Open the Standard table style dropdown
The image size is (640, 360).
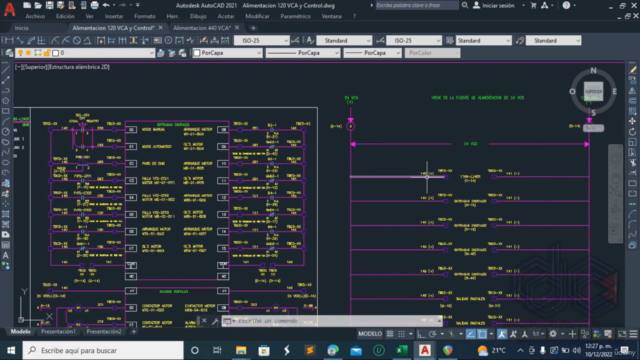pyautogui.click(x=484, y=40)
